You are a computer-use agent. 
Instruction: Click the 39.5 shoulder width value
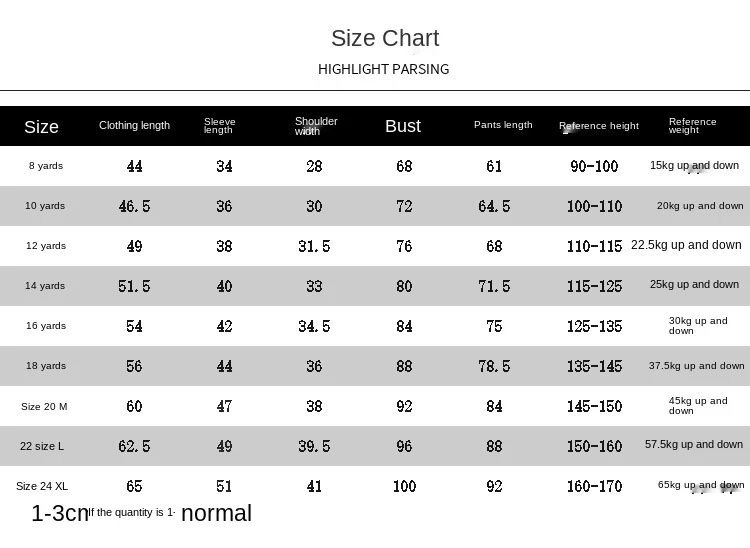coord(314,446)
